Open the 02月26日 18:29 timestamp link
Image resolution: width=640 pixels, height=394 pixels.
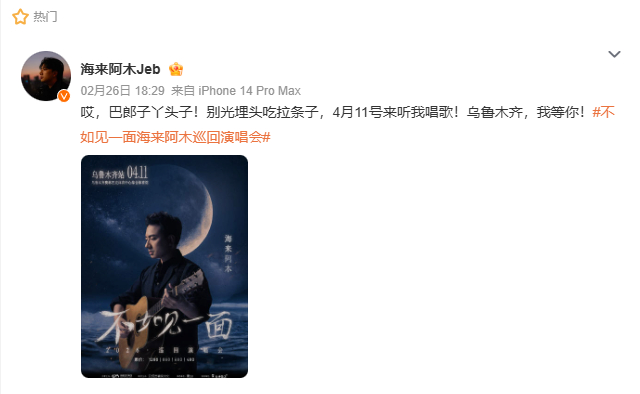[x=122, y=91]
